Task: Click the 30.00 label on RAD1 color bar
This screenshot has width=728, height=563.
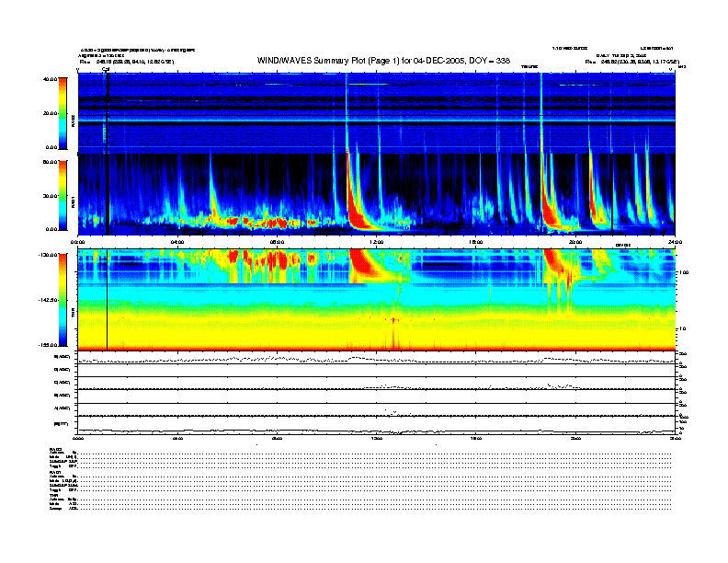Action: click(x=50, y=196)
